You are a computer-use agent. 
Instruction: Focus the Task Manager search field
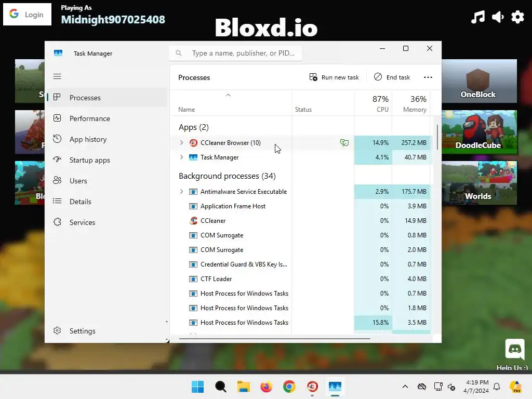tap(235, 53)
